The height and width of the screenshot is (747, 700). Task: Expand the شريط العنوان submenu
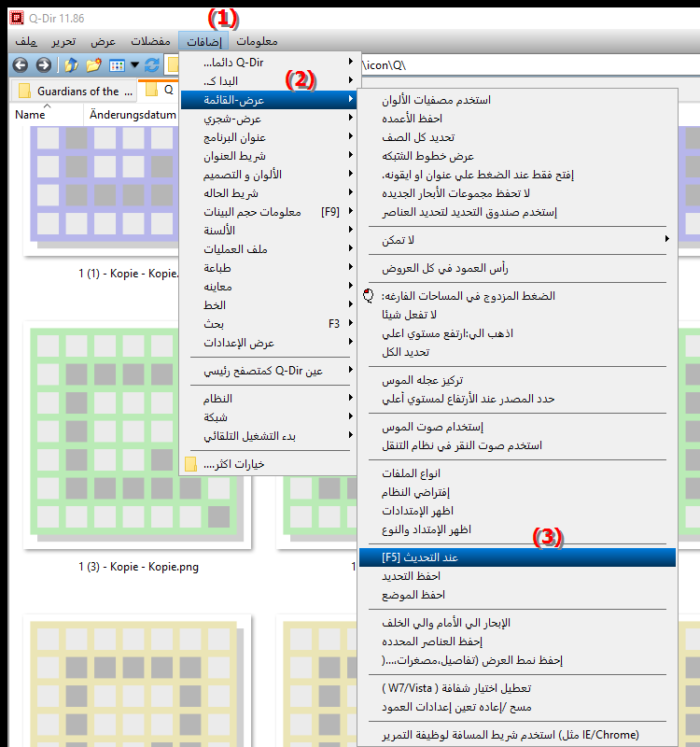[x=268, y=156]
